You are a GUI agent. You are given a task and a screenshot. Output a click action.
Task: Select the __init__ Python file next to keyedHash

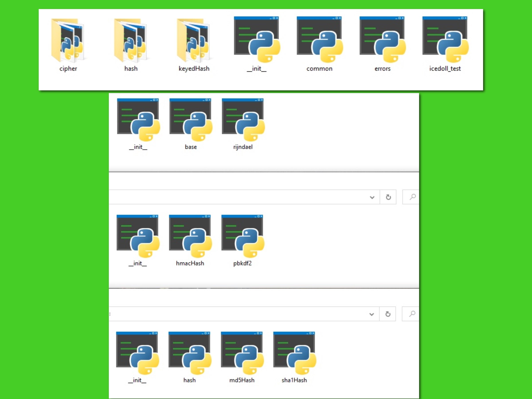(257, 39)
